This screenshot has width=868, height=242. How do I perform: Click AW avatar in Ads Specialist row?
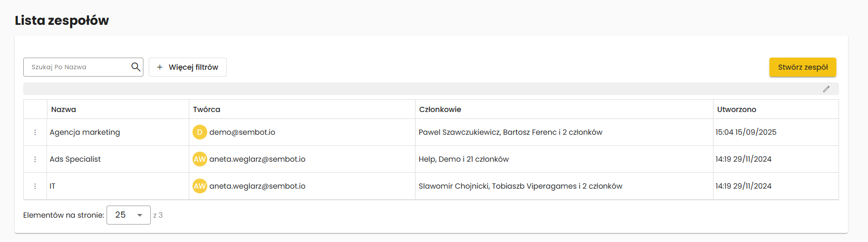[x=199, y=160]
